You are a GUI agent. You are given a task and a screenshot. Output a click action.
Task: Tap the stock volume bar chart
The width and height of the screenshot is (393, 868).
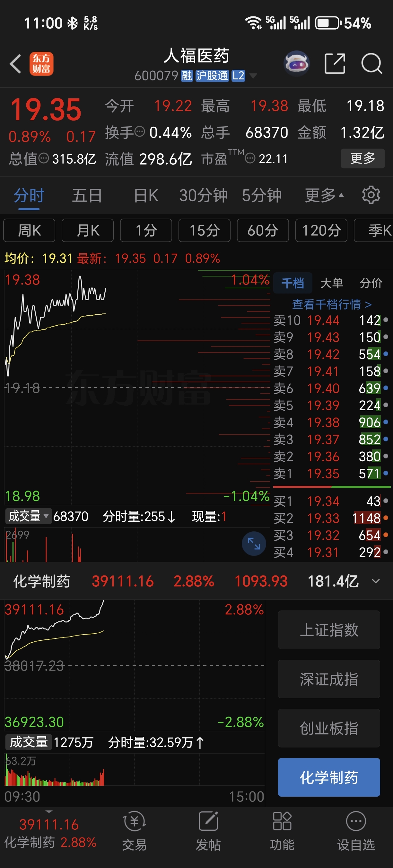137,545
